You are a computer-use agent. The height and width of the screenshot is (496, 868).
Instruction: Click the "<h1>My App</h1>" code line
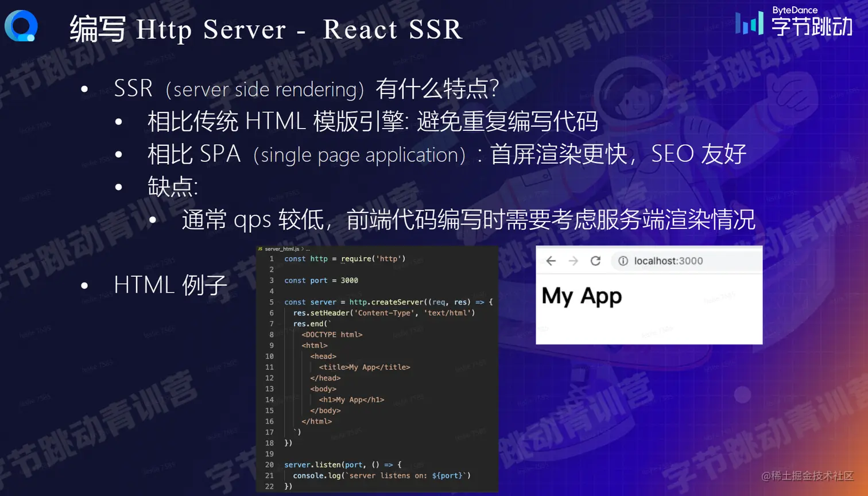click(x=351, y=400)
